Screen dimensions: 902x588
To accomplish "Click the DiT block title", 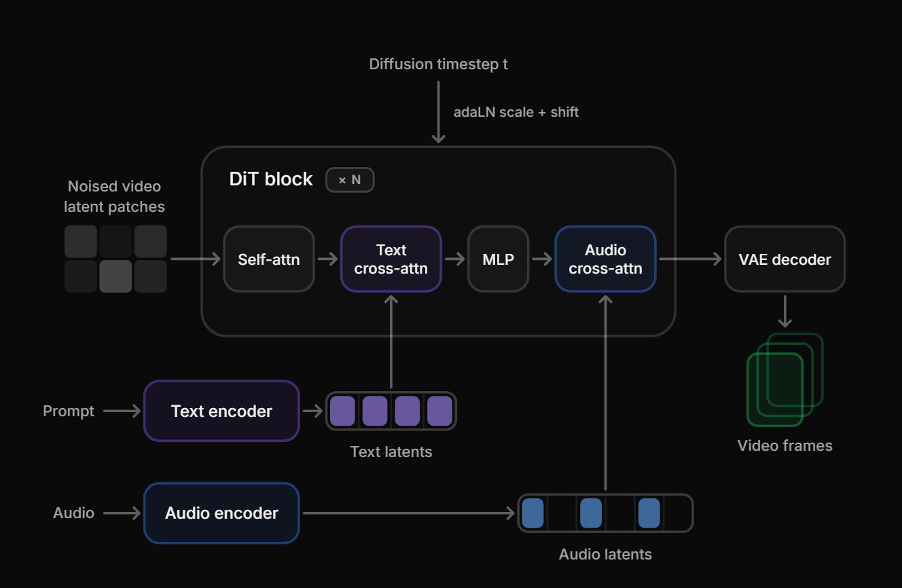I will coord(271,179).
